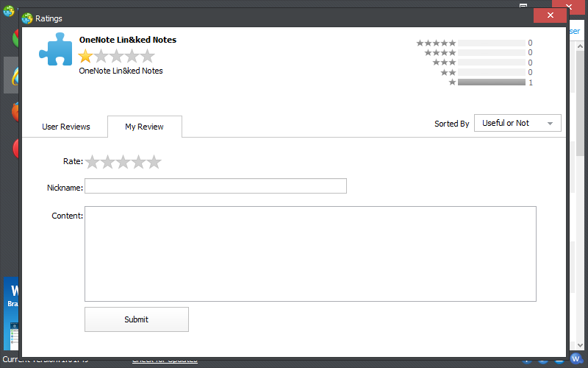Switch to the User Reviews tab
The image size is (588, 368).
tap(66, 127)
